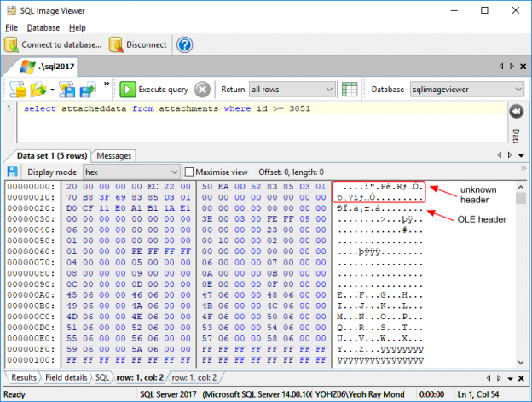Open the Display mode hex dropdown
The image size is (532, 402).
(x=131, y=172)
